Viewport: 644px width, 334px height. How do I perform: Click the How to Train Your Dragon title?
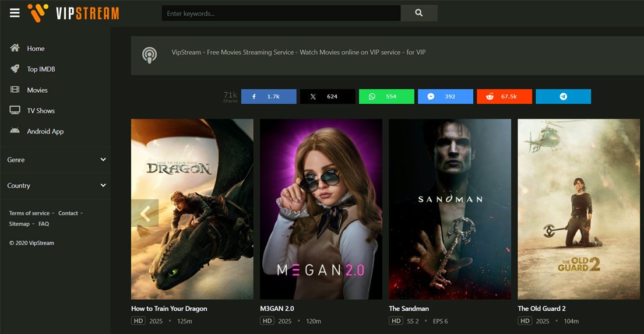[169, 308]
